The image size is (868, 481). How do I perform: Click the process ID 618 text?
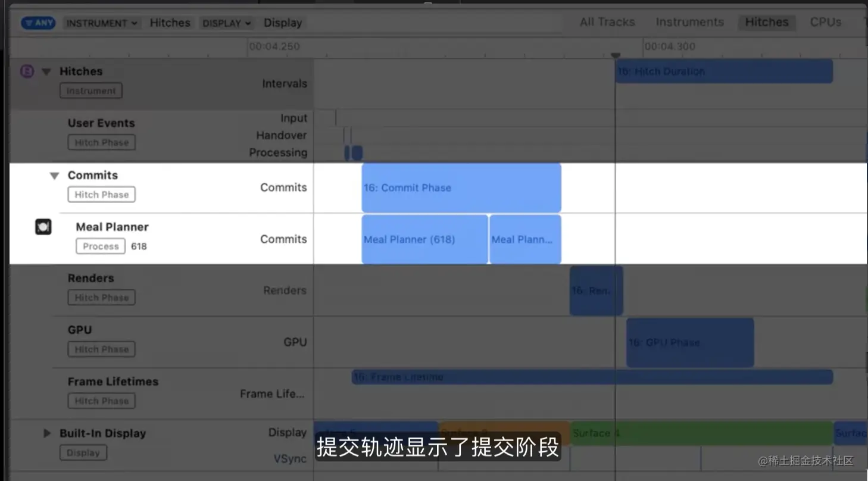pos(139,246)
